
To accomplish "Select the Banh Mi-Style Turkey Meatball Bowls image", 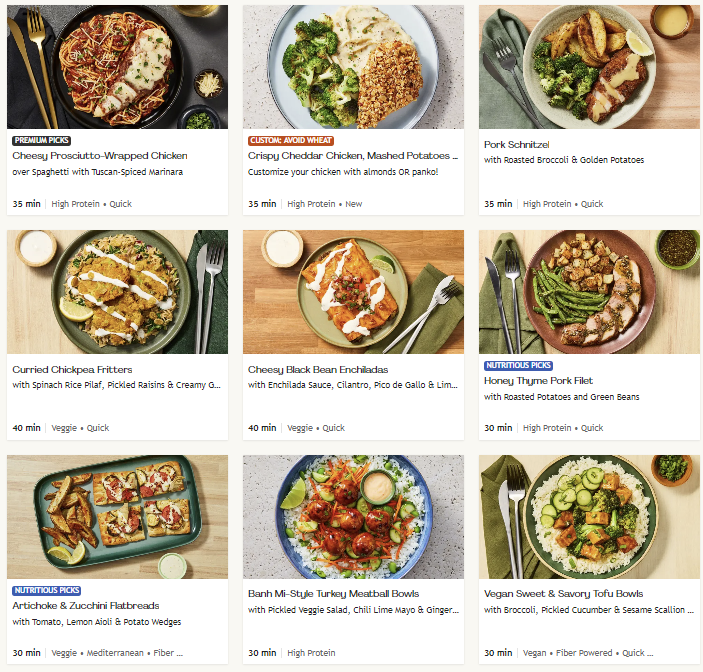I will click(x=353, y=517).
